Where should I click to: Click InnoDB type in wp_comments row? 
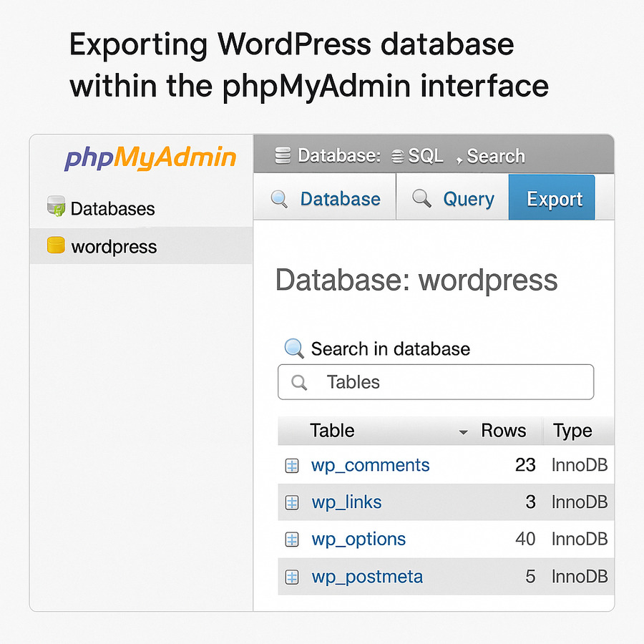coord(580,465)
